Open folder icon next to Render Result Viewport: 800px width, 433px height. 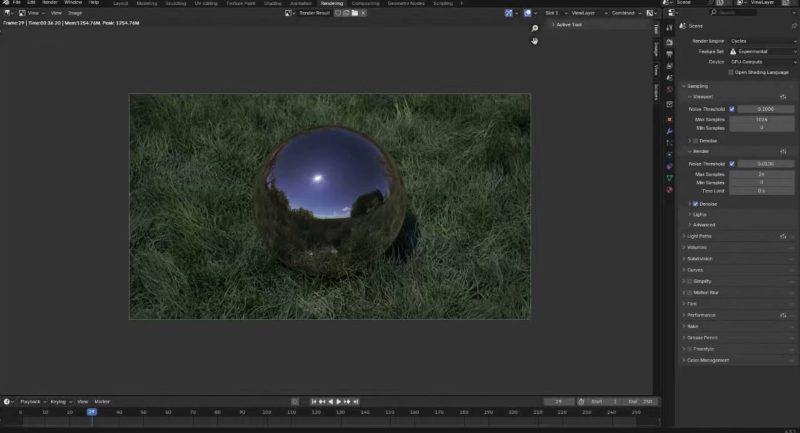(x=355, y=13)
